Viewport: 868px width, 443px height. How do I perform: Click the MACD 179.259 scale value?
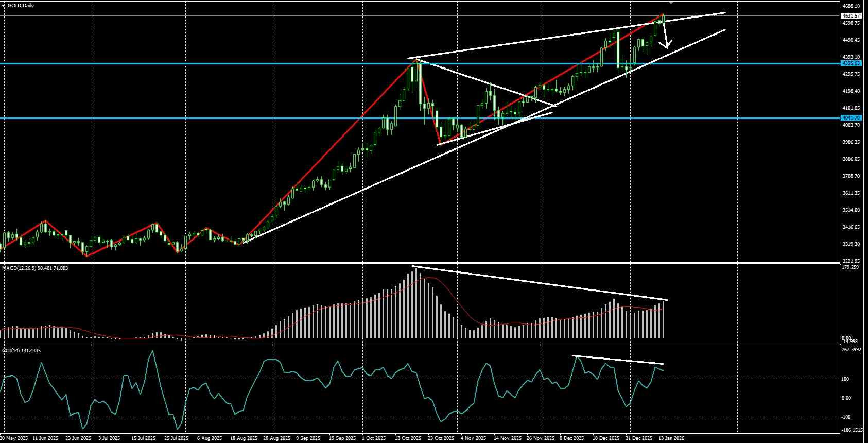click(851, 267)
